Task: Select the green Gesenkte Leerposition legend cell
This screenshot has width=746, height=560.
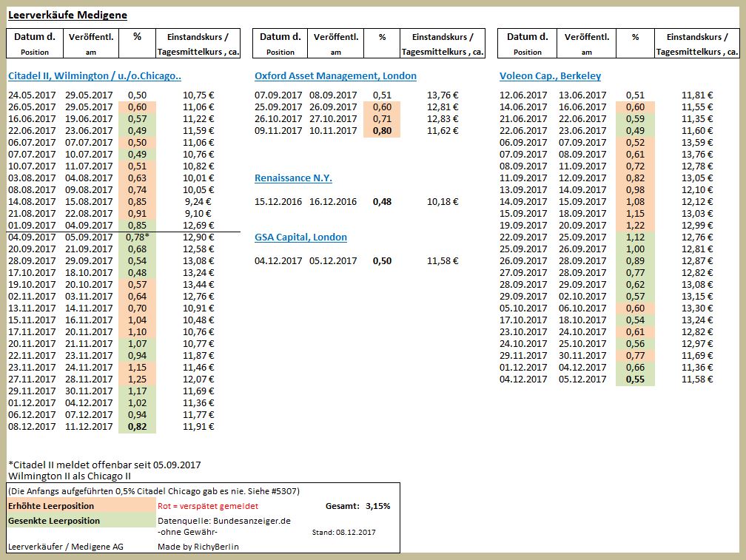Action: [x=80, y=519]
